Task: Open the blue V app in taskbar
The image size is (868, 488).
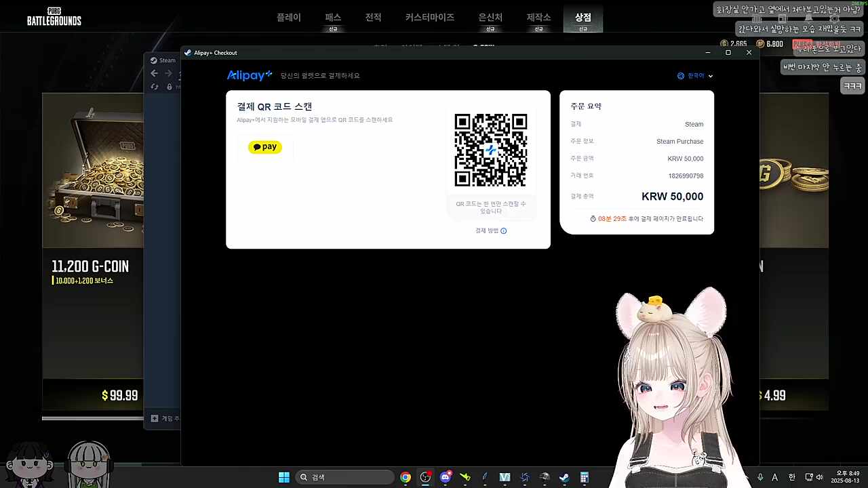Action: click(x=505, y=477)
